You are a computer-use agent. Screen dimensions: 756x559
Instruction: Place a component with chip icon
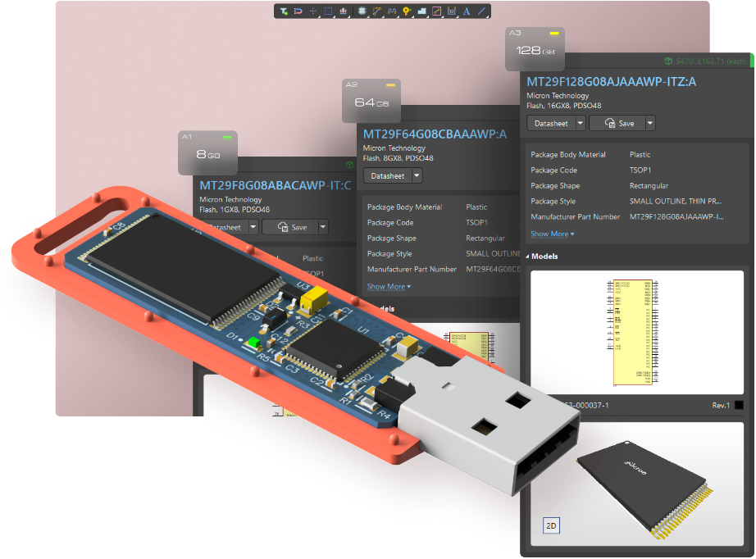(x=362, y=11)
